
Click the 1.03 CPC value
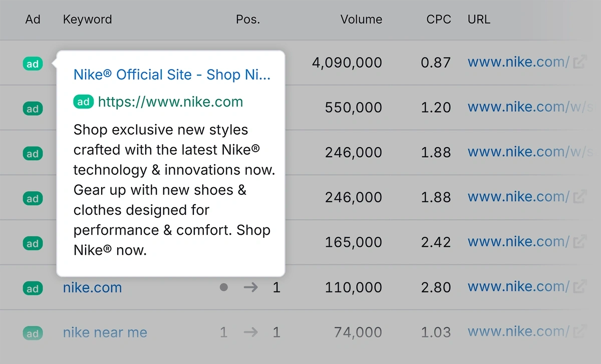pos(436,332)
